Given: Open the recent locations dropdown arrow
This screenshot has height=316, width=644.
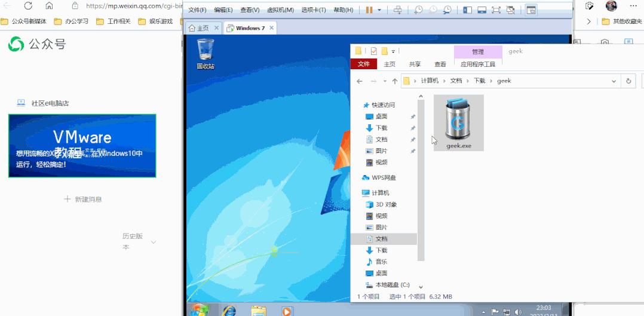Looking at the screenshot, I should (x=385, y=81).
